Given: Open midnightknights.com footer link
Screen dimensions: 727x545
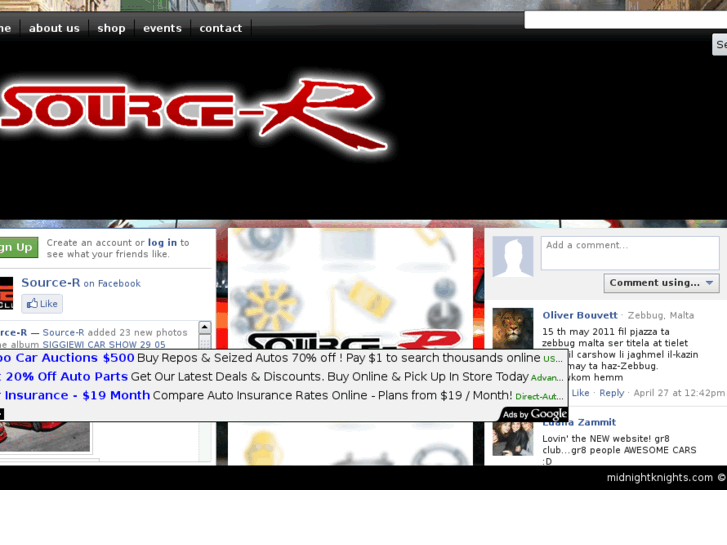Looking at the screenshot, I should pos(660,478).
